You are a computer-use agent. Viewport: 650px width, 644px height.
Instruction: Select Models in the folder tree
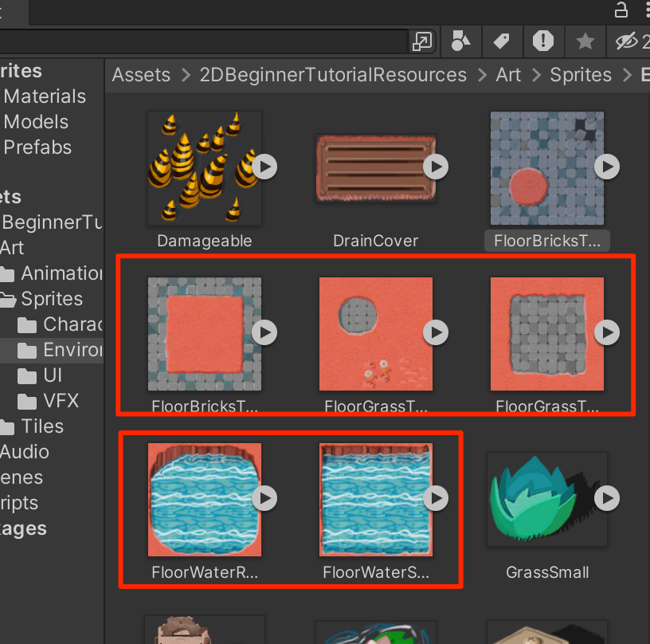[36, 122]
